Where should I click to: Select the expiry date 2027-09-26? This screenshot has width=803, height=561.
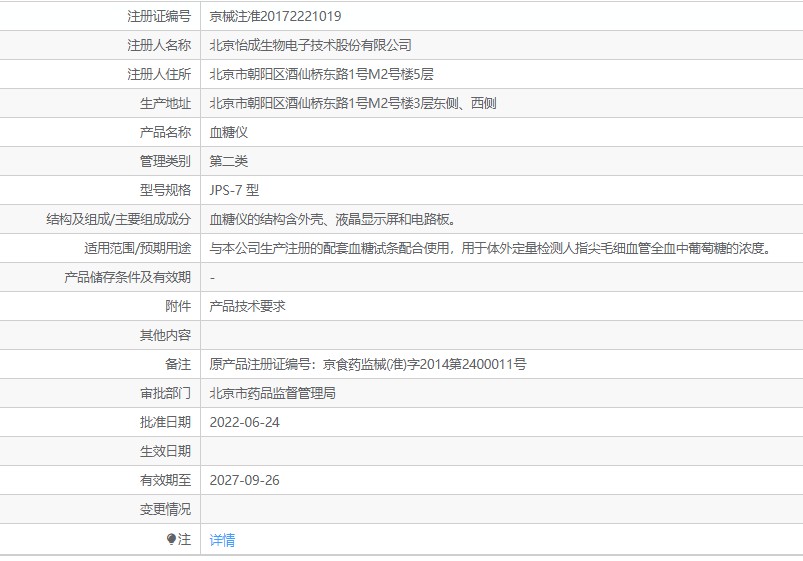[x=244, y=480]
